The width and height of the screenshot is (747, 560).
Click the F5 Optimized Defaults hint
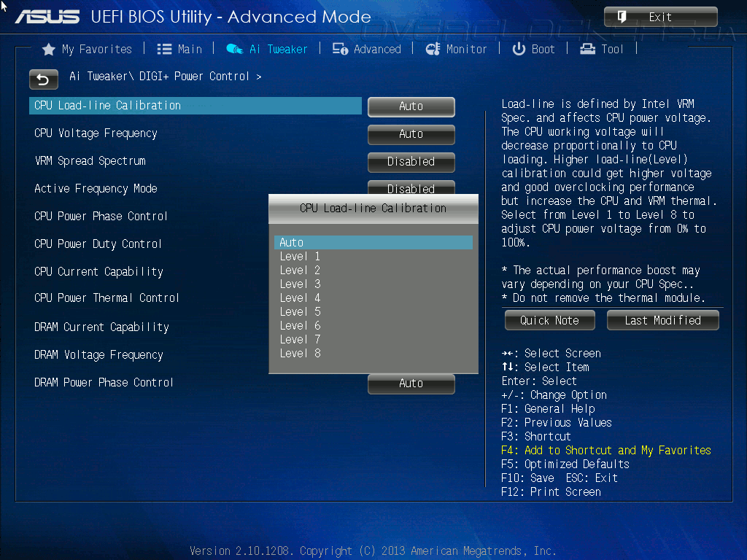[x=565, y=464]
